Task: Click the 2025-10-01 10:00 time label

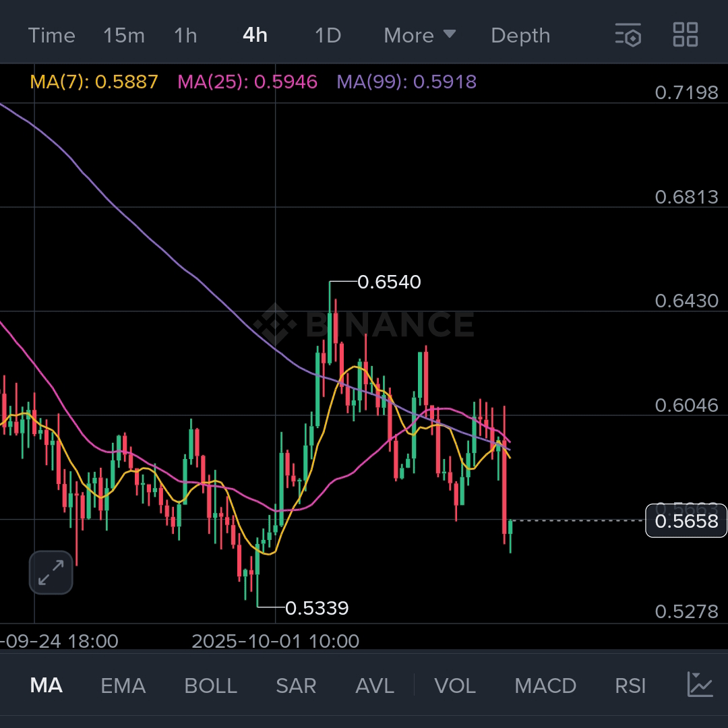Action: [x=275, y=642]
